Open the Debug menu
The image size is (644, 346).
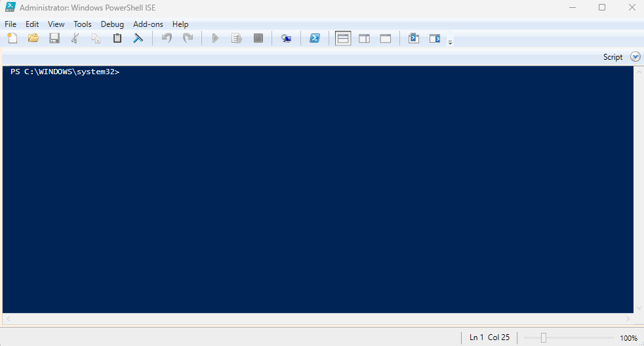click(112, 24)
